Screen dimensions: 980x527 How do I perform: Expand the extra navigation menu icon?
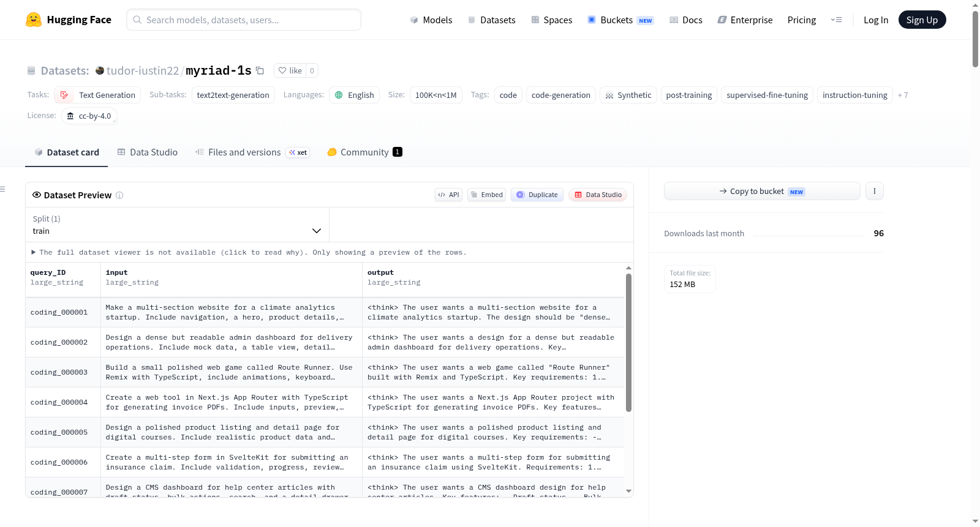coord(836,20)
